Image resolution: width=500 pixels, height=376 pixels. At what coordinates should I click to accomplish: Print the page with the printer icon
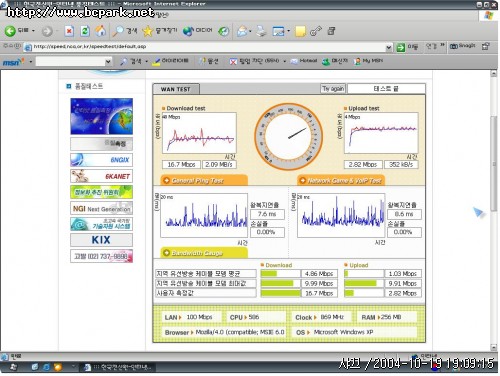[261, 31]
